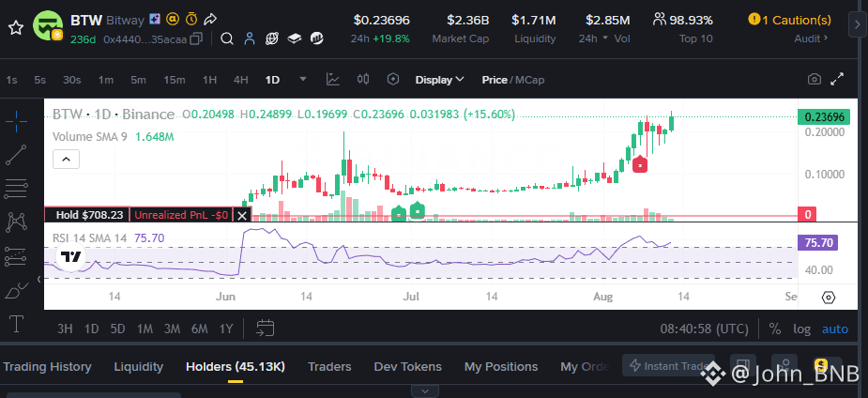Select the forecast projection tool
Screen dimensions: 868x398
pos(16,256)
